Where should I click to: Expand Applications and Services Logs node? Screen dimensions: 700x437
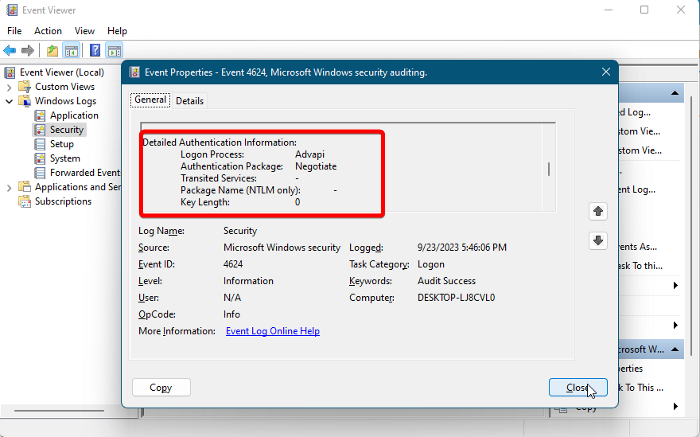coord(9,187)
